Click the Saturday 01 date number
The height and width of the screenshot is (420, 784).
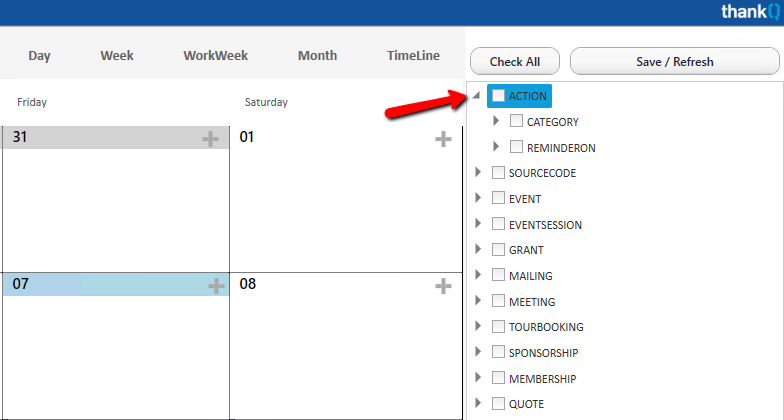click(246, 137)
